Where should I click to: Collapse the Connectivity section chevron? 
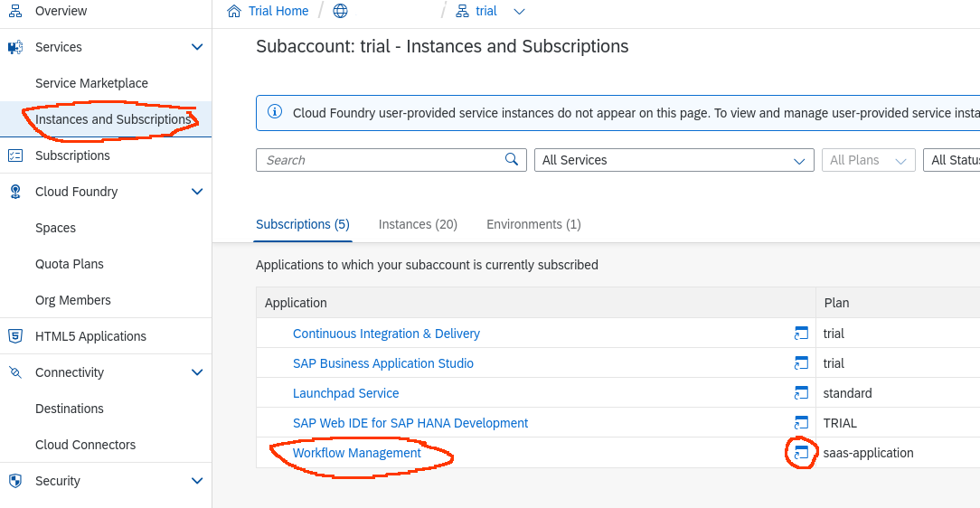click(197, 372)
